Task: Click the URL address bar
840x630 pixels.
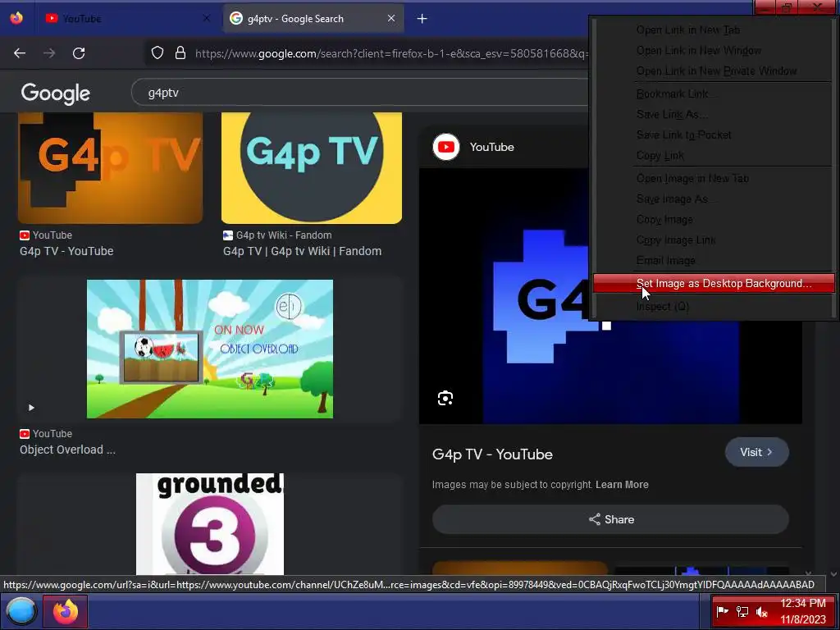Action: pyautogui.click(x=391, y=53)
